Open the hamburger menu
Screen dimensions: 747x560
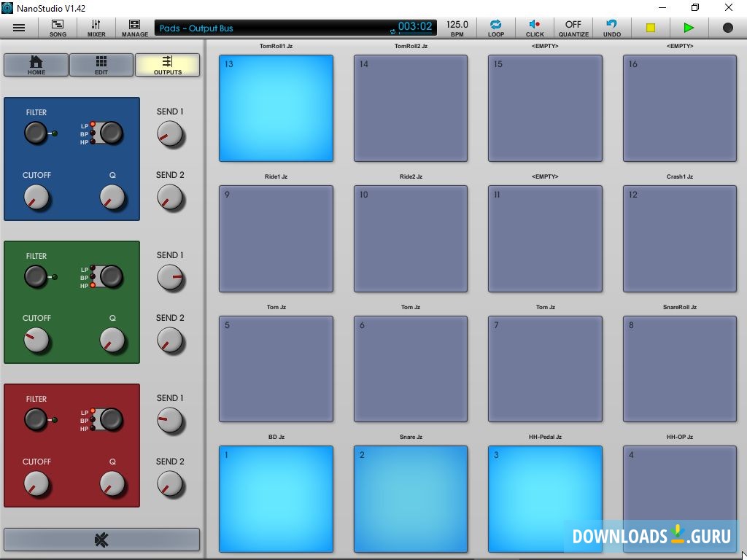pos(19,28)
